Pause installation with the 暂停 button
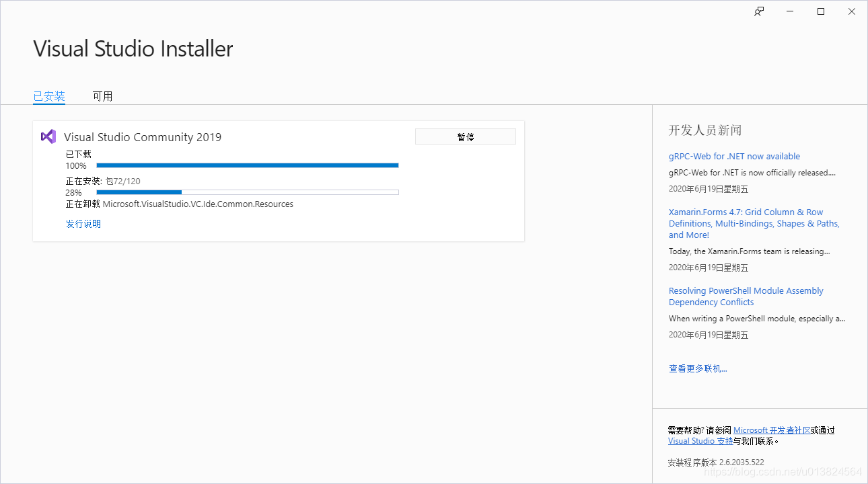868x484 pixels. pyautogui.click(x=466, y=136)
